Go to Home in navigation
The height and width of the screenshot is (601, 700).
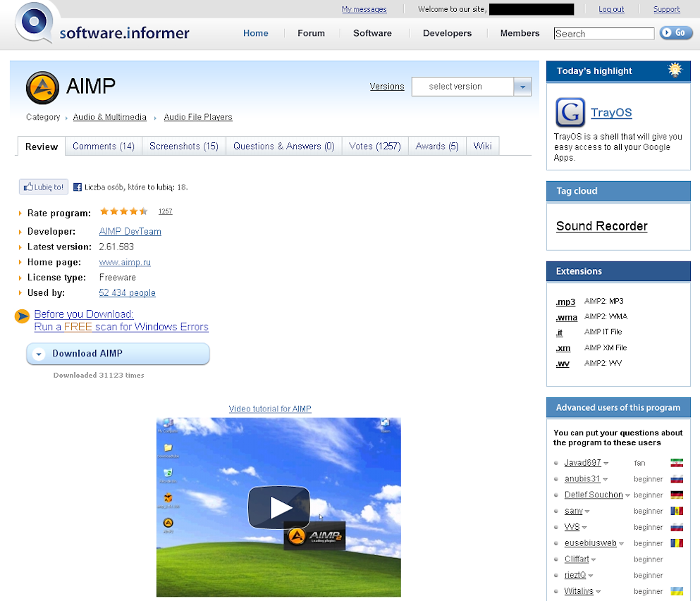(256, 33)
